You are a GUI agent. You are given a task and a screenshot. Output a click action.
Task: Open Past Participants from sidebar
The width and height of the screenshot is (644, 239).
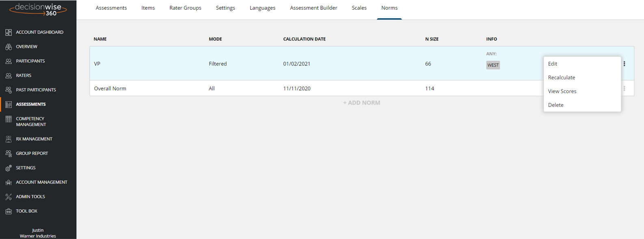[36, 90]
